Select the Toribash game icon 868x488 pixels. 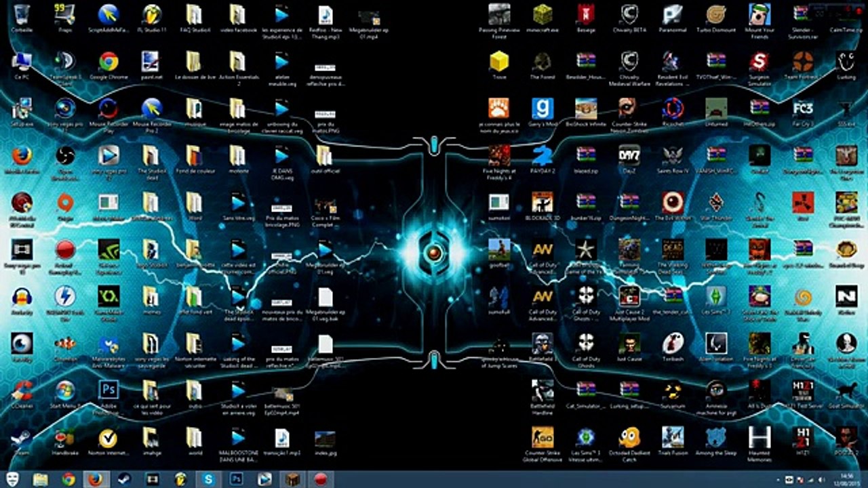pyautogui.click(x=673, y=344)
